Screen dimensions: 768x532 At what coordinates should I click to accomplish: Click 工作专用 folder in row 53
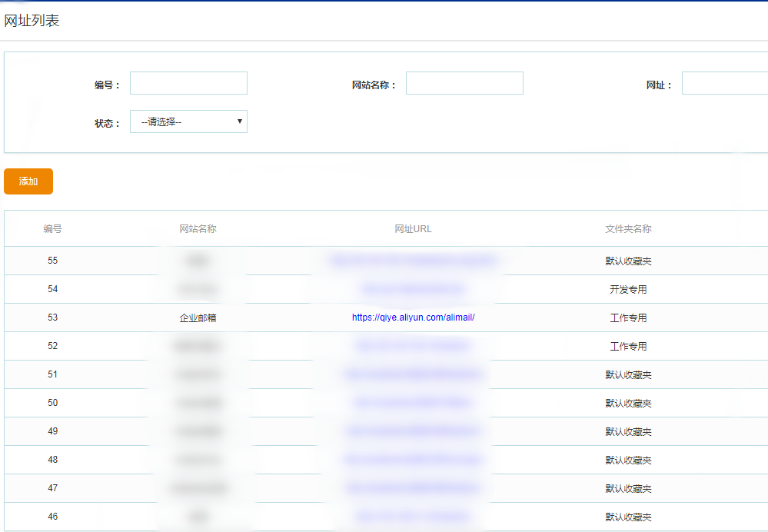[628, 318]
